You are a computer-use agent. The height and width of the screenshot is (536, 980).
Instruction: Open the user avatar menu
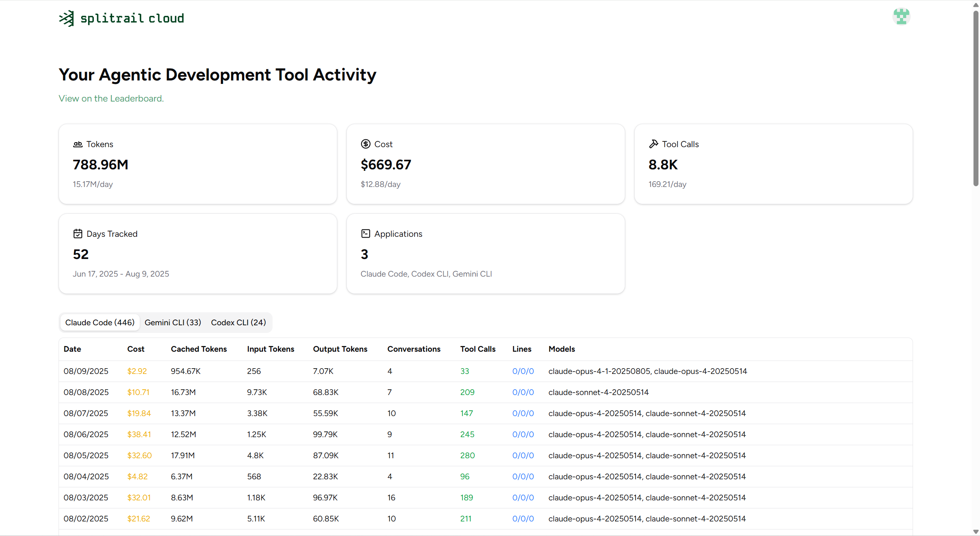pos(901,17)
